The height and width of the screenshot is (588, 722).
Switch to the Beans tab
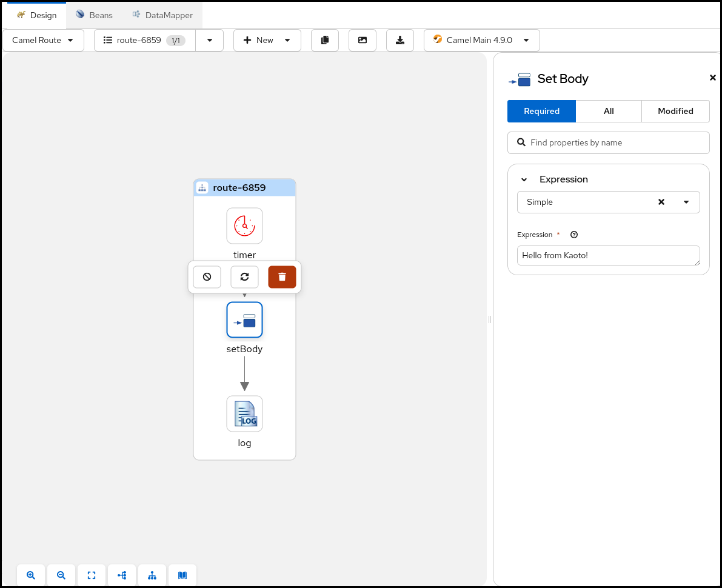[x=94, y=15]
